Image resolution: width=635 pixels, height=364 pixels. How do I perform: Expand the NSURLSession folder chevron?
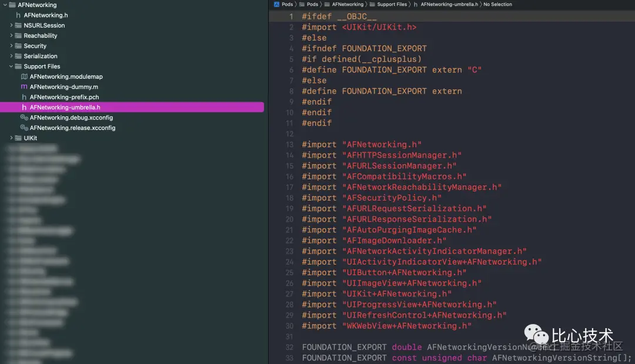coord(11,25)
